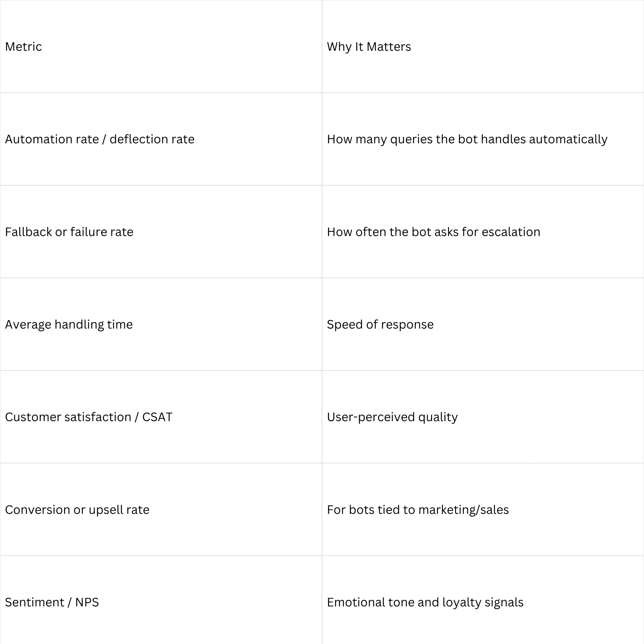Click the "Average handling time" cell

coord(69,324)
